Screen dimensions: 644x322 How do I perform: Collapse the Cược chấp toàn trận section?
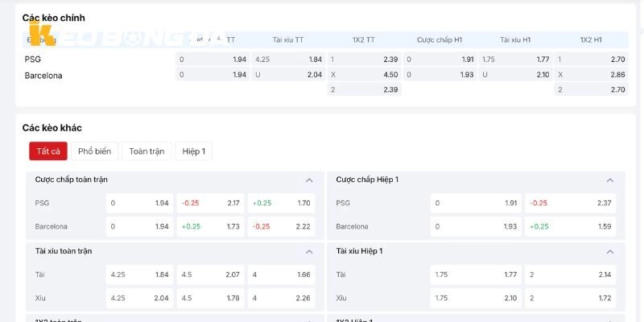pos(309,180)
